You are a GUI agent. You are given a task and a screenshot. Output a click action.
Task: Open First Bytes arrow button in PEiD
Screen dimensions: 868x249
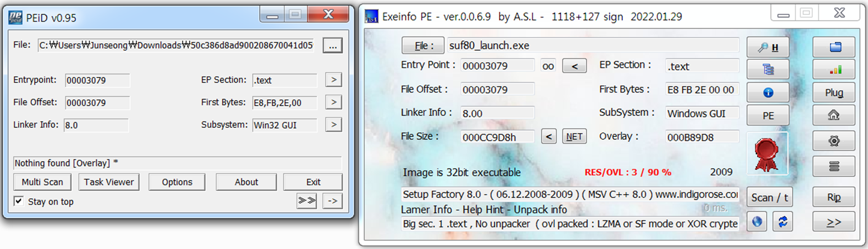pos(333,102)
